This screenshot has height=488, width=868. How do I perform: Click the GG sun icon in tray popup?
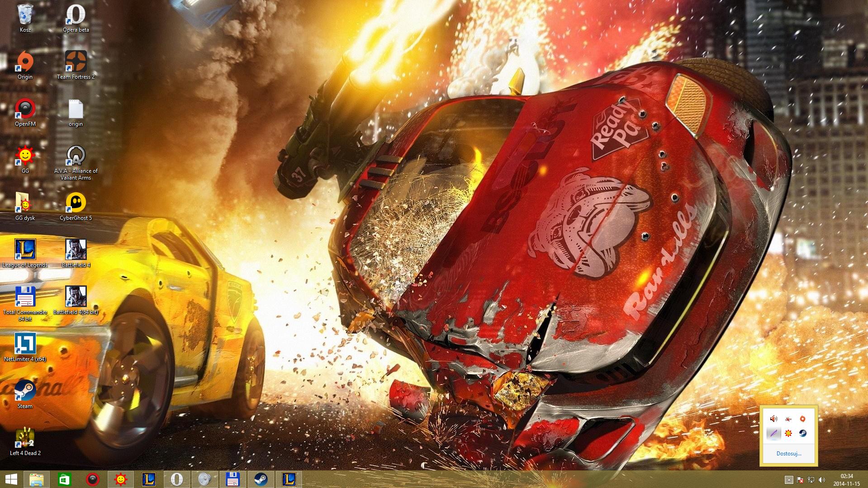(788, 433)
